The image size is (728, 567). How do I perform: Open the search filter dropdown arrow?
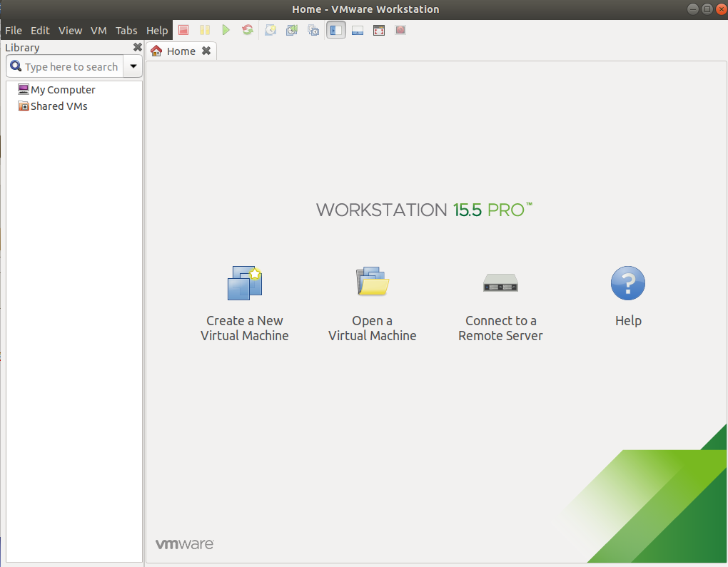point(133,66)
